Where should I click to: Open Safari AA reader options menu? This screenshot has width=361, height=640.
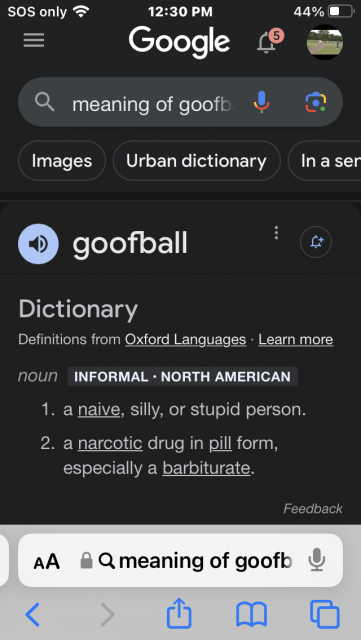[47, 562]
